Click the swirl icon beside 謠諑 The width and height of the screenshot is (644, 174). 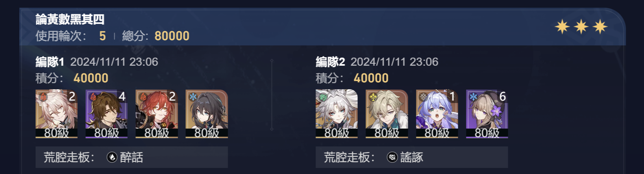392,157
